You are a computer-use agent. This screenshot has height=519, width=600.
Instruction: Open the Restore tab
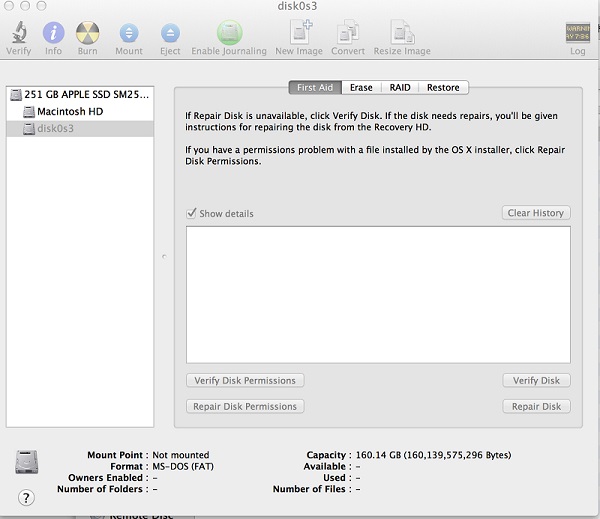click(x=443, y=88)
